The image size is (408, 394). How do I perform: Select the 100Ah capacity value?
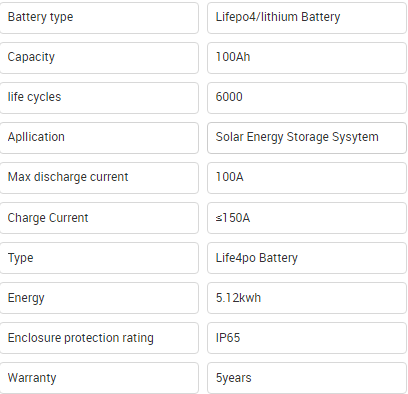click(x=307, y=58)
